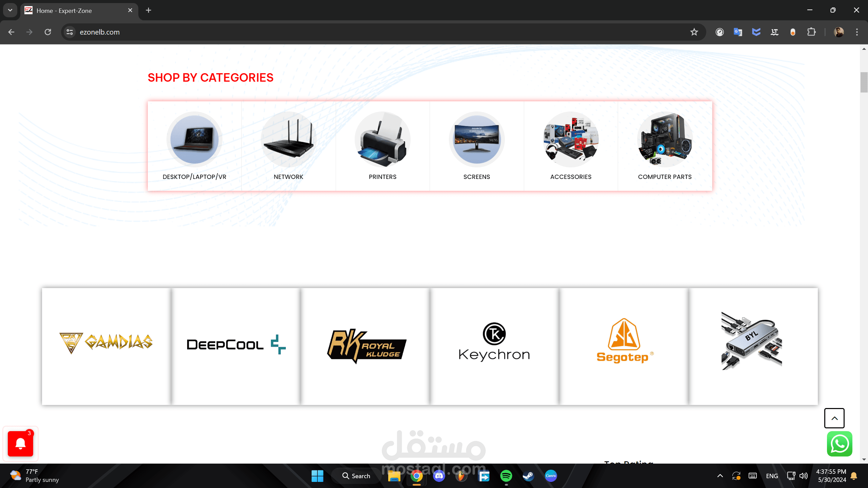This screenshot has height=488, width=868.
Task: Select the Home - Expert-Zone tab
Action: point(79,11)
